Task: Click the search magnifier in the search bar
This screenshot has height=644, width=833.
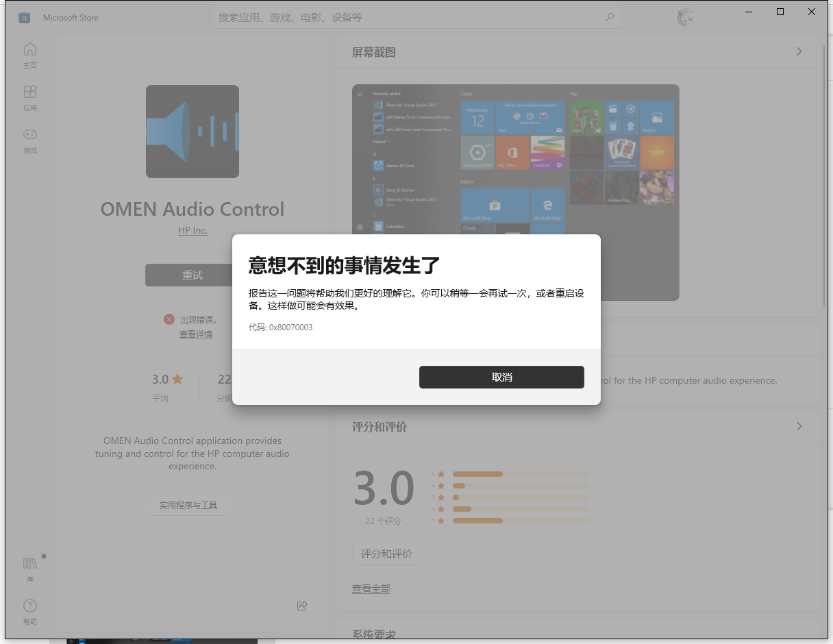Action: [x=609, y=17]
